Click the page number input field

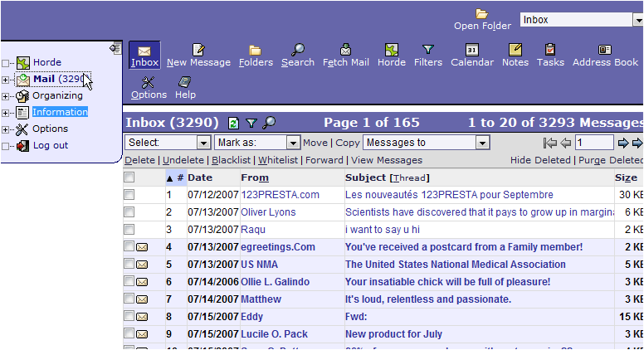pyautogui.click(x=593, y=143)
